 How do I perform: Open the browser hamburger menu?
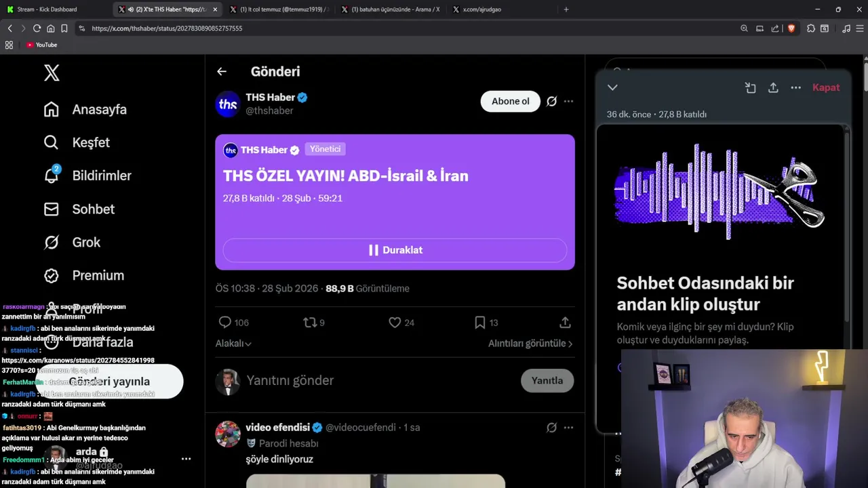coord(861,28)
